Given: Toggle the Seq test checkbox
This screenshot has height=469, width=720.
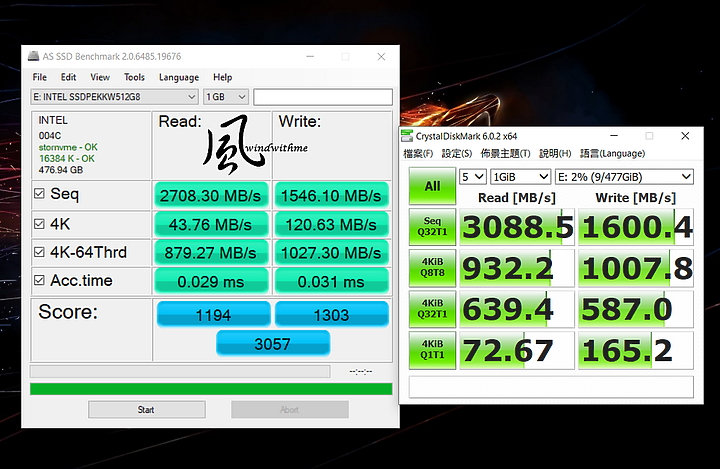Looking at the screenshot, I should click(x=39, y=193).
